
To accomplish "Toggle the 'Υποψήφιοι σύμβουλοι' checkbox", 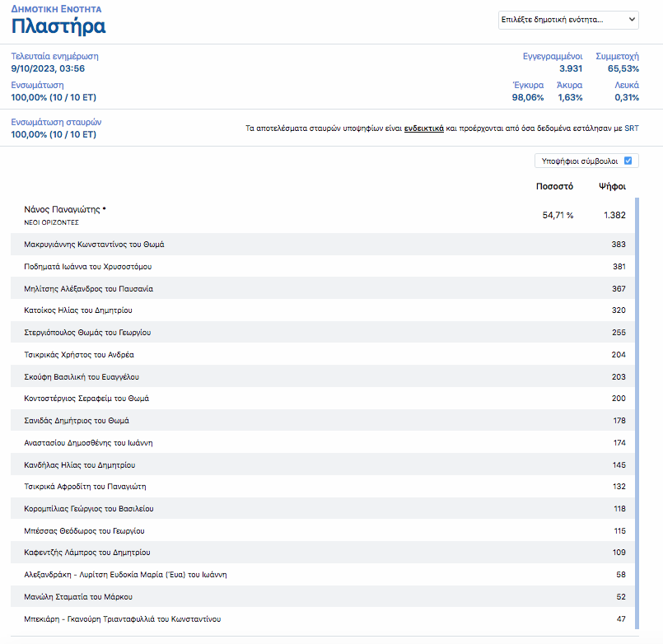I will (628, 161).
